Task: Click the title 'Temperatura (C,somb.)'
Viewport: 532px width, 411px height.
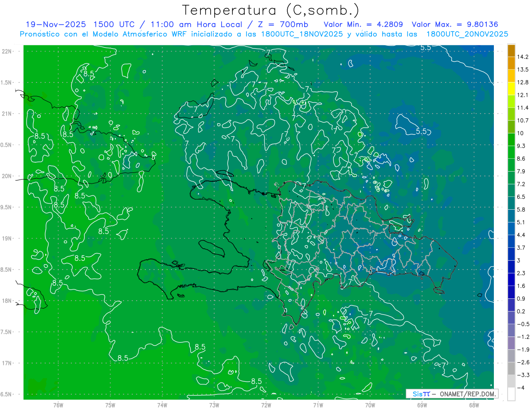Action: tap(271, 10)
